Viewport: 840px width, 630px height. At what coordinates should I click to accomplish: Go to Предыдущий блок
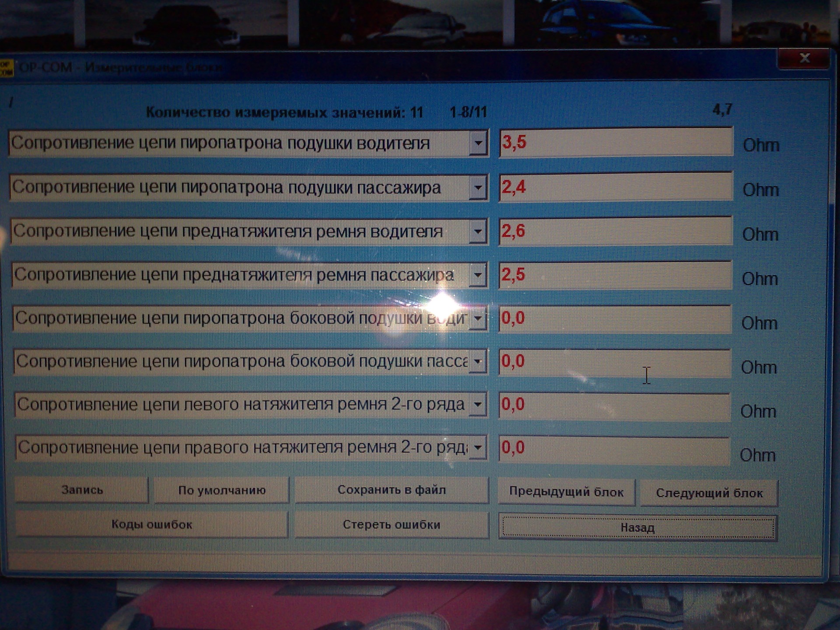[566, 492]
